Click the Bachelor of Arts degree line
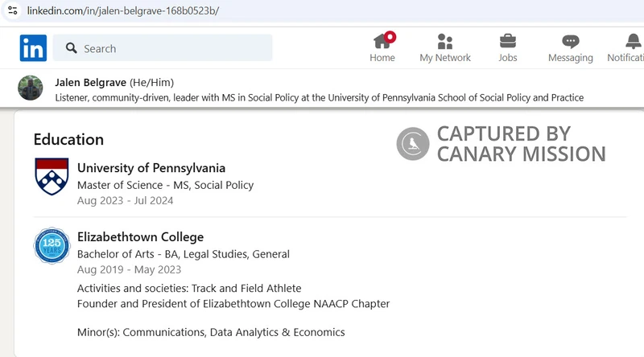The image size is (644, 357). (184, 254)
